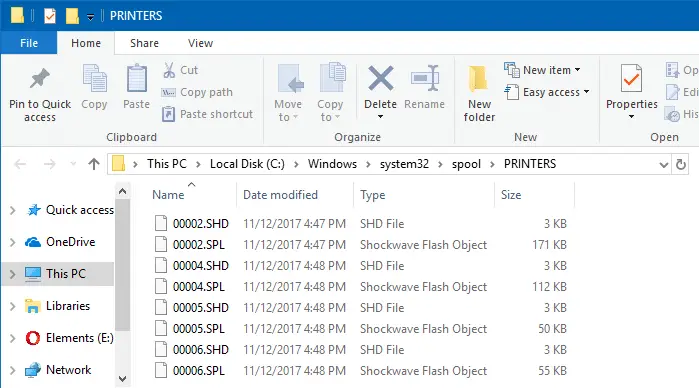Viewport: 699px width, 388px height.
Task: Click the 171 KB size cell
Action: pyautogui.click(x=549, y=245)
